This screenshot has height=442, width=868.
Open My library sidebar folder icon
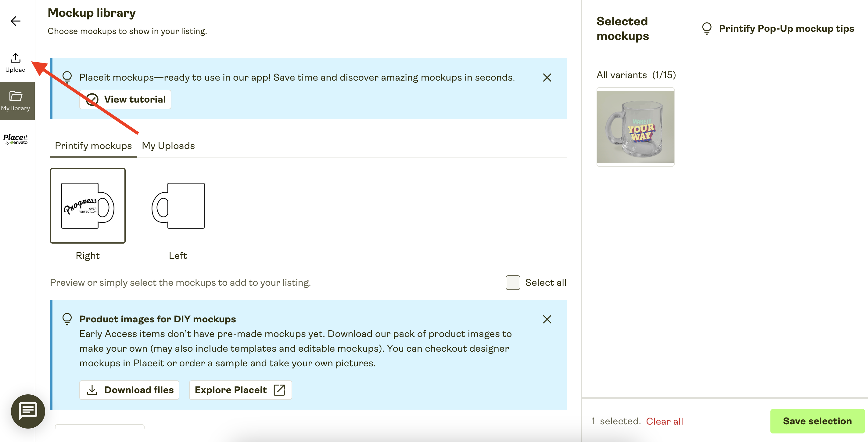pos(16,101)
